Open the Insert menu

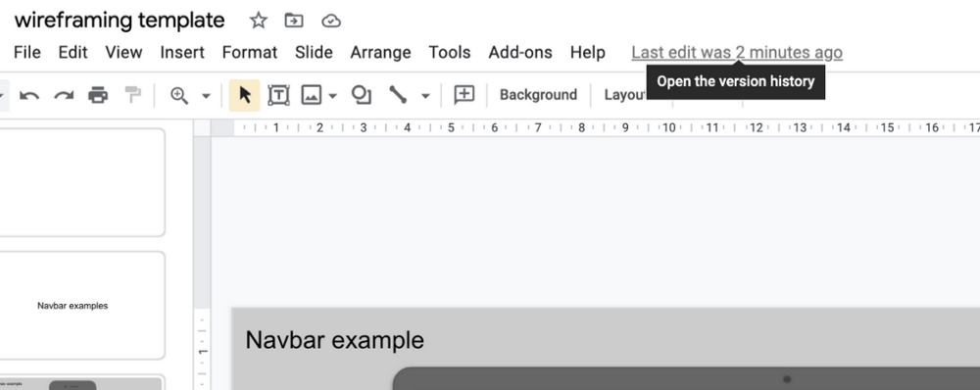pos(182,53)
